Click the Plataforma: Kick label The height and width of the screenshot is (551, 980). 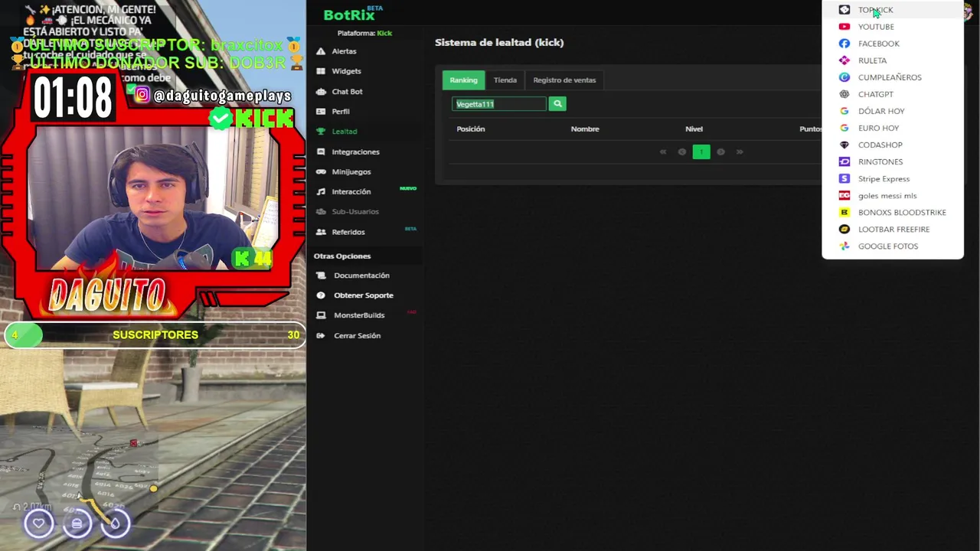364,34
